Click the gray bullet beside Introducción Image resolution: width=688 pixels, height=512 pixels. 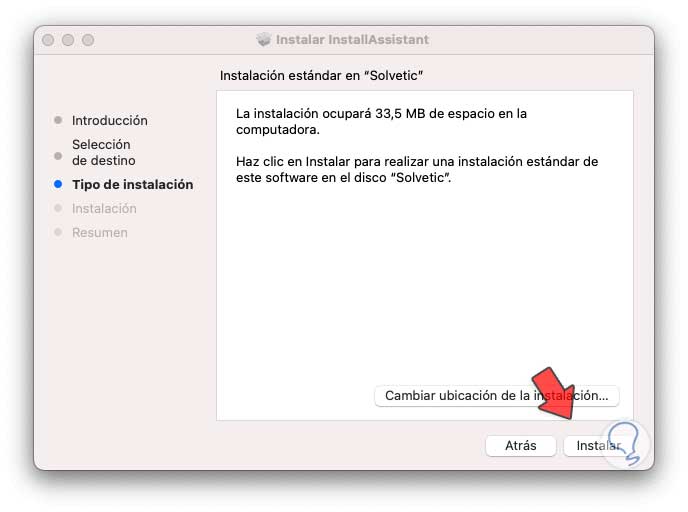pyautogui.click(x=58, y=120)
